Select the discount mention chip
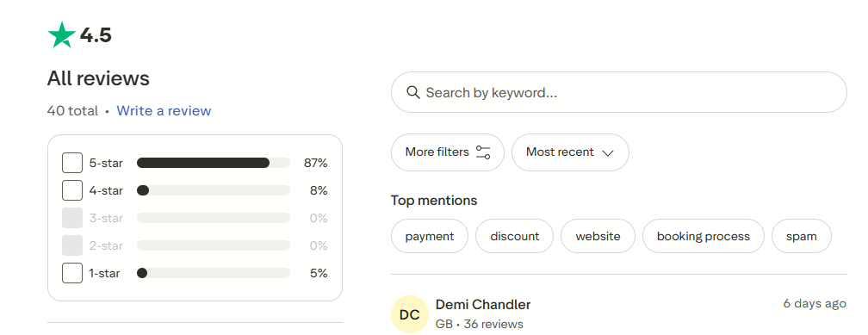 click(514, 236)
